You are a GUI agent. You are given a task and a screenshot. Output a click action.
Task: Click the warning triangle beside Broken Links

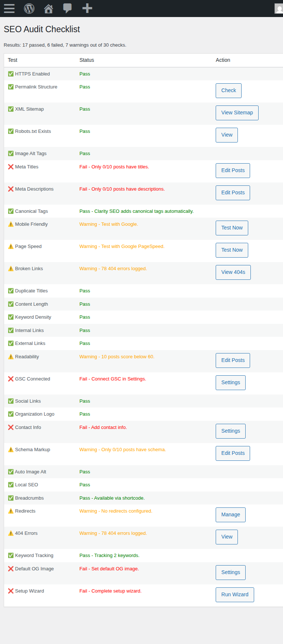pyautogui.click(x=11, y=268)
